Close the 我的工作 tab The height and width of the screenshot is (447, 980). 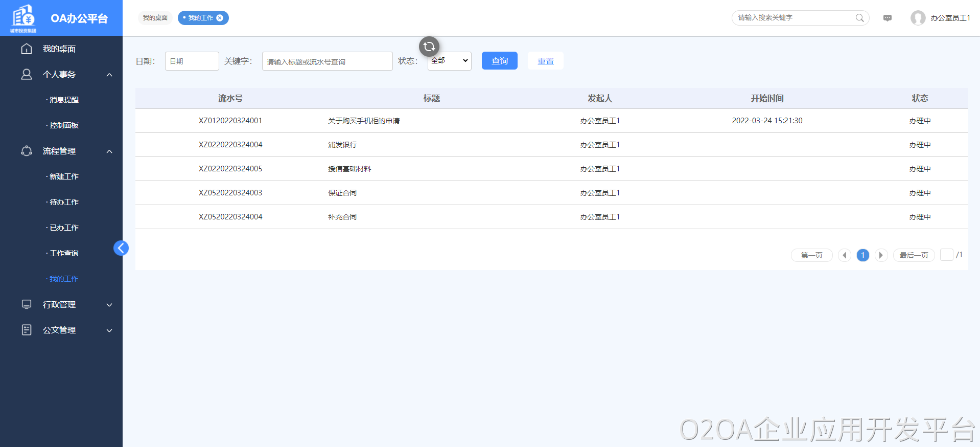click(x=220, y=18)
